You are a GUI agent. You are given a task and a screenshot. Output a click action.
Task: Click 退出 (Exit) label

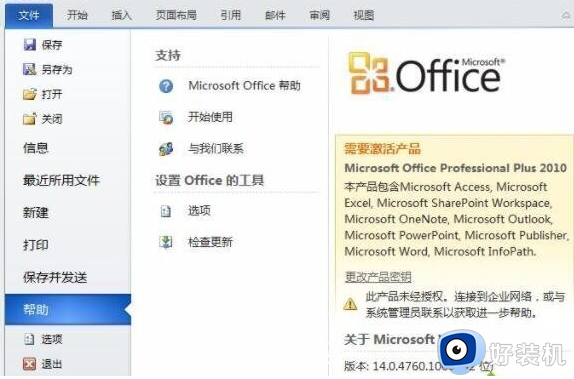click(x=52, y=364)
